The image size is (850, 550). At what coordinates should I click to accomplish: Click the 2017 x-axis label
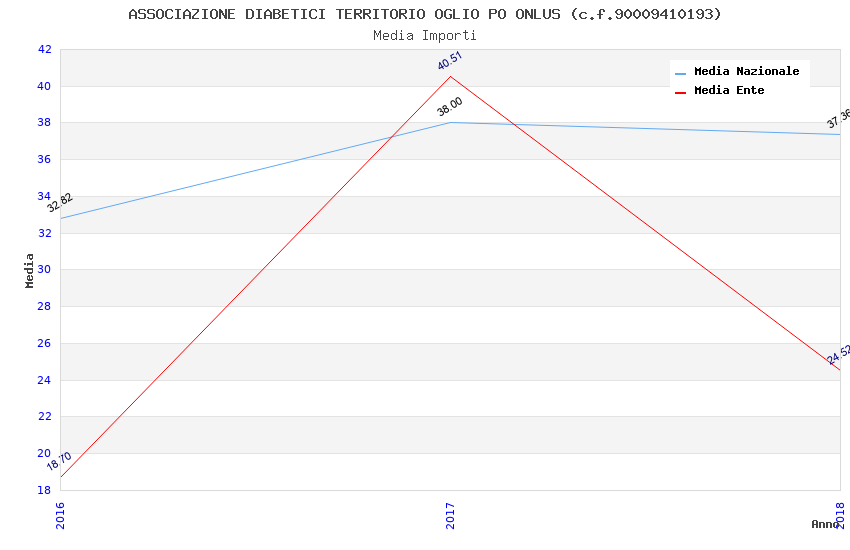tap(450, 515)
